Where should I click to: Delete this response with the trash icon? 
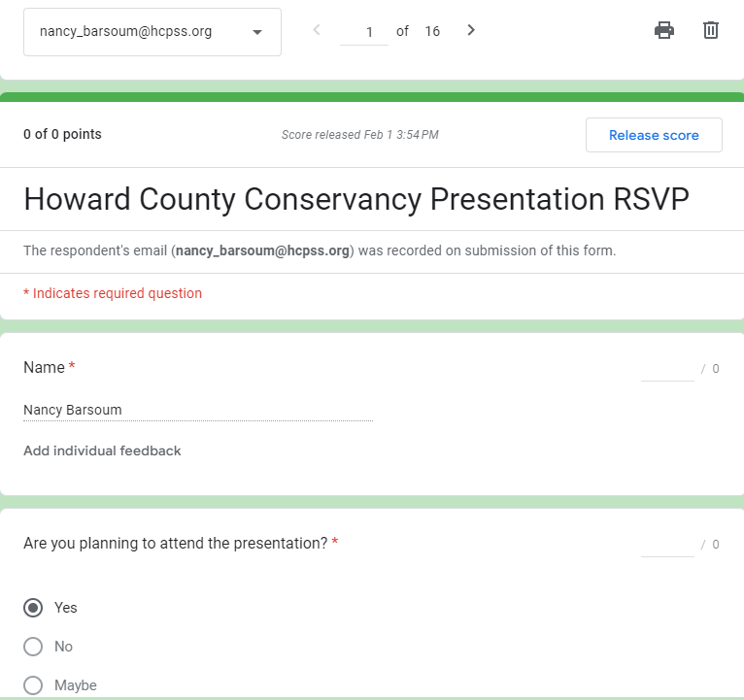click(711, 30)
